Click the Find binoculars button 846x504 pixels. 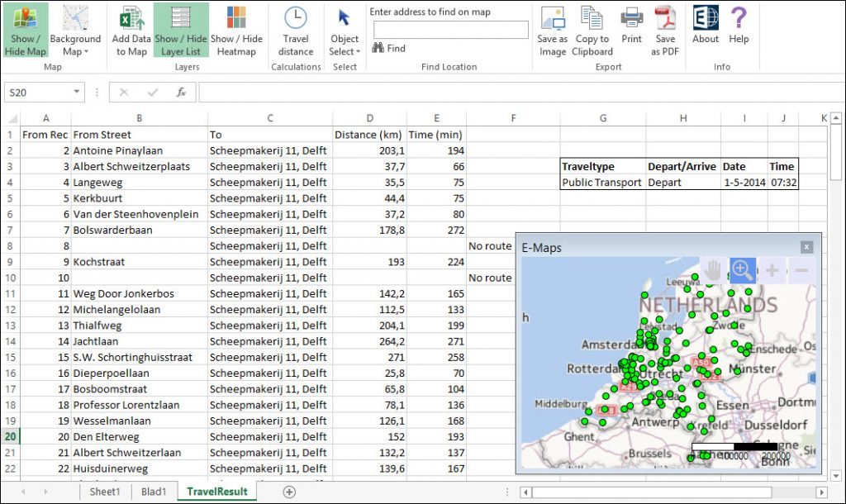click(x=388, y=48)
